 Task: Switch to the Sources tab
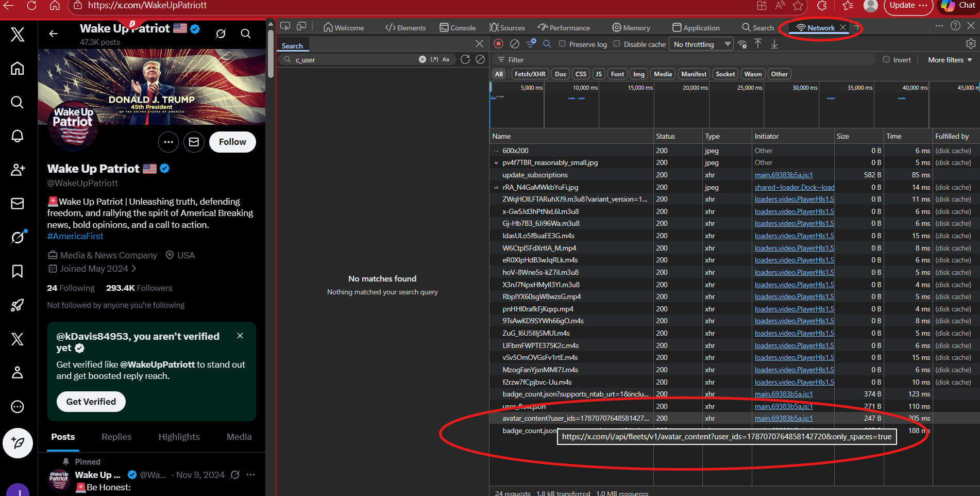507,28
